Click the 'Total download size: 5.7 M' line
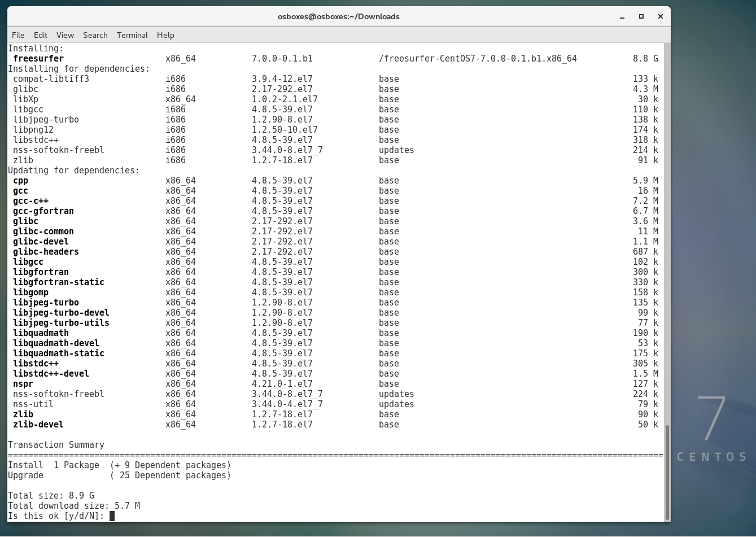 click(74, 506)
